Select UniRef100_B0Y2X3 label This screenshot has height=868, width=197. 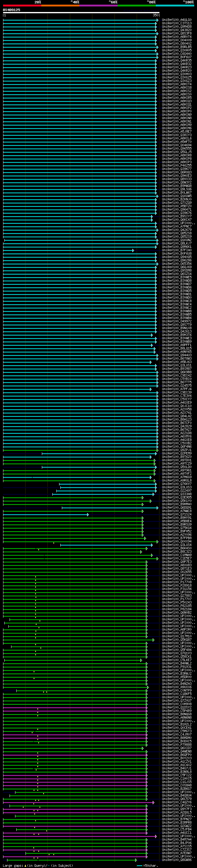177,758
